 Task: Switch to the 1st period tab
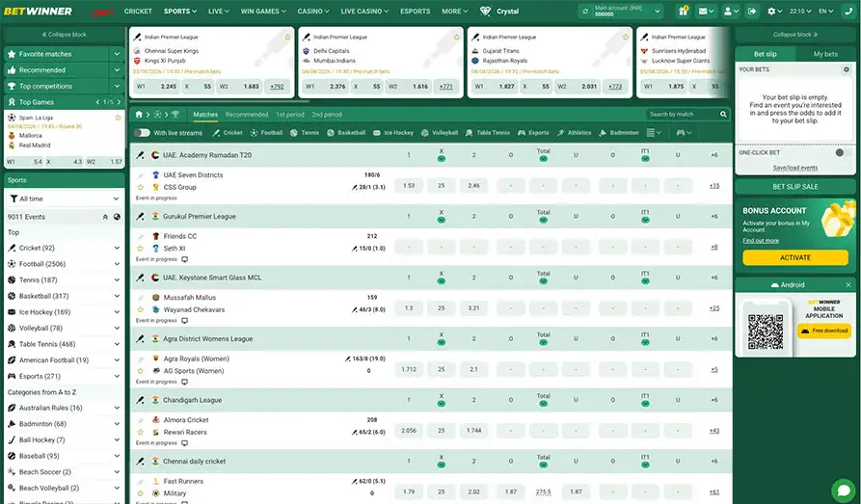(x=290, y=115)
